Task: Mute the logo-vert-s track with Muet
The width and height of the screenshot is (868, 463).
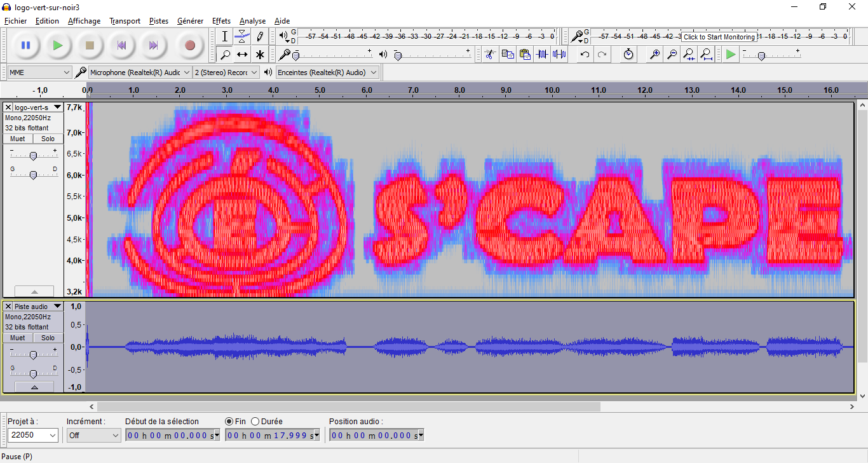Action: coord(18,139)
